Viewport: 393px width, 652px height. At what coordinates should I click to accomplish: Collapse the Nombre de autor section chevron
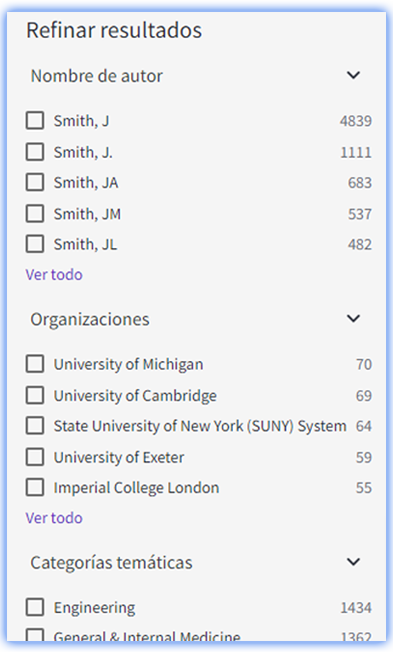353,75
